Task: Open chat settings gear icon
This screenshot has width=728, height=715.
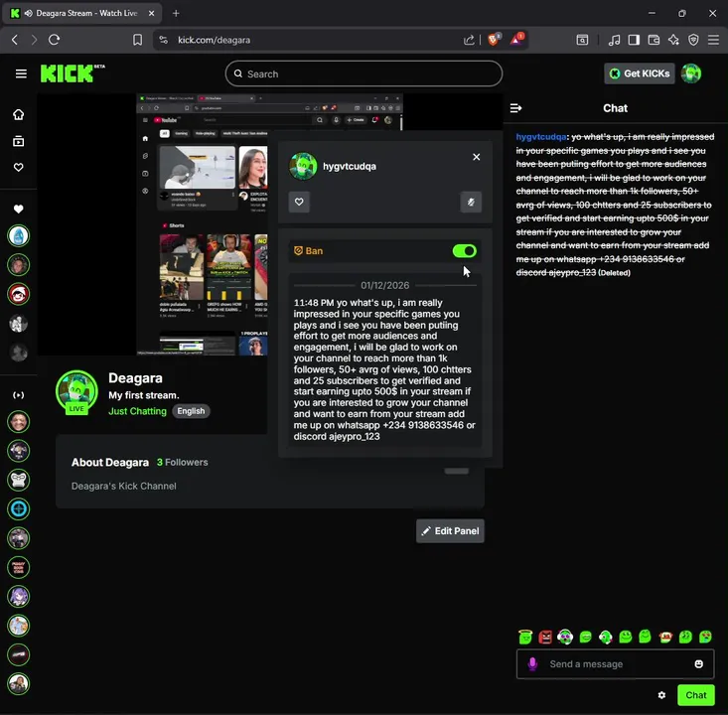Action: [662, 695]
